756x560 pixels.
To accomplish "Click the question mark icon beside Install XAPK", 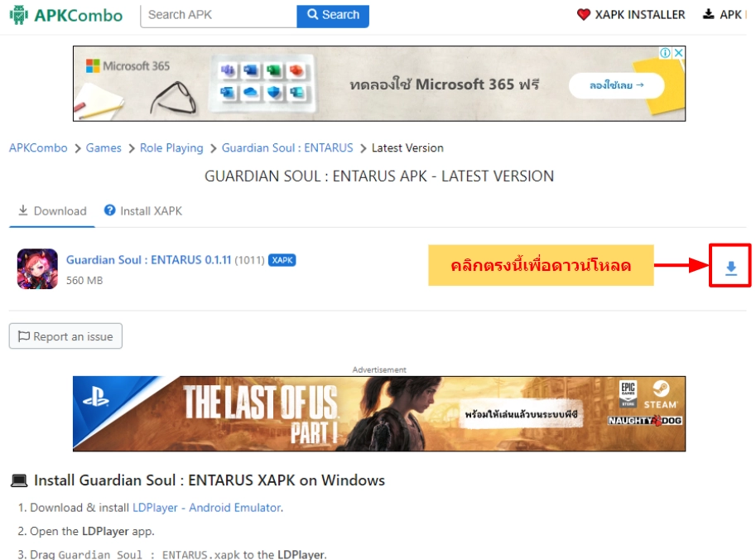I will (x=110, y=210).
